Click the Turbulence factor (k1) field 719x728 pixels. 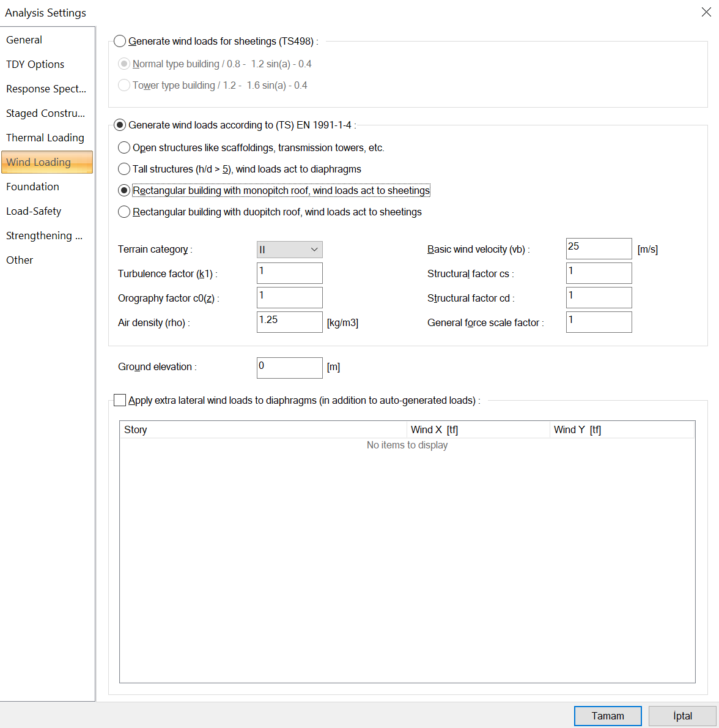[289, 273]
